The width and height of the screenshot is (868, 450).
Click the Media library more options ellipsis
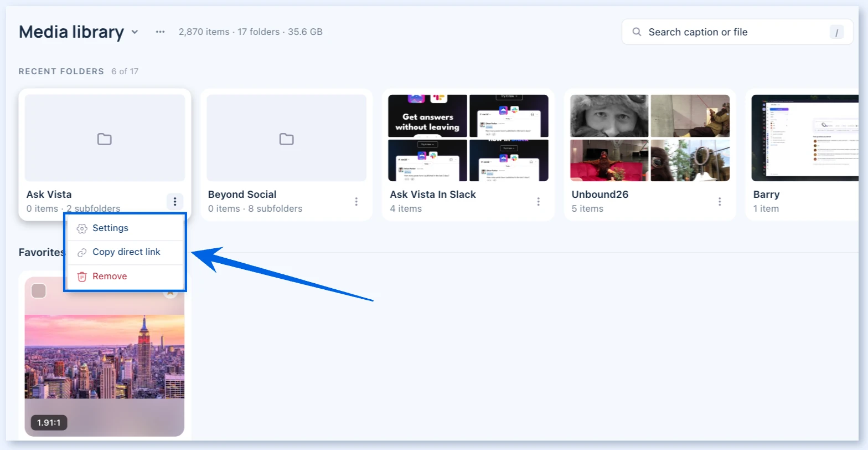pos(161,32)
